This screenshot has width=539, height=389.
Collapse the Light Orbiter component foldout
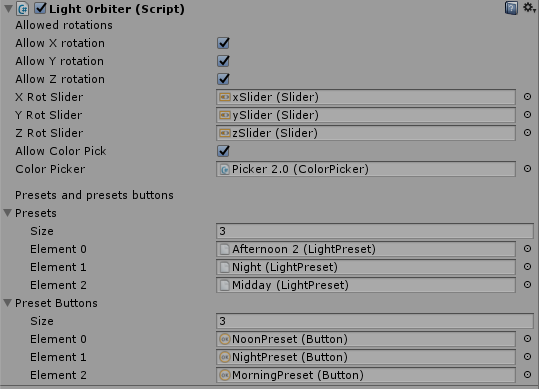pos(8,9)
